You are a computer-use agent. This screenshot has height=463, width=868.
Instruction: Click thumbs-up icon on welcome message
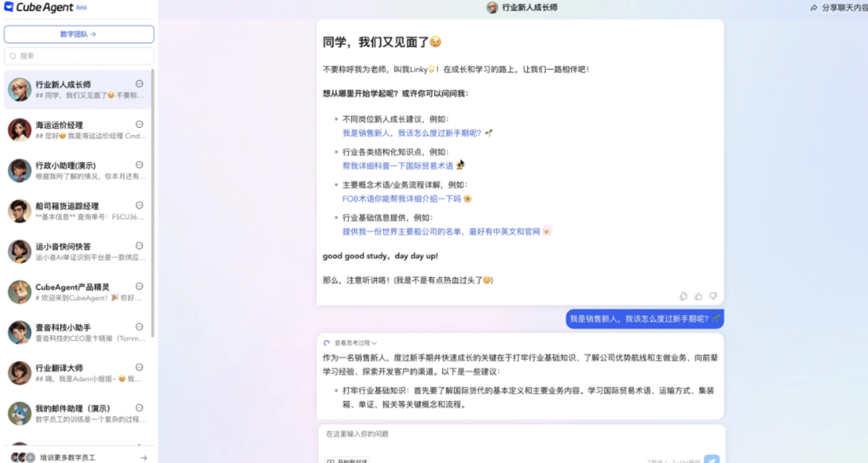[x=698, y=297]
